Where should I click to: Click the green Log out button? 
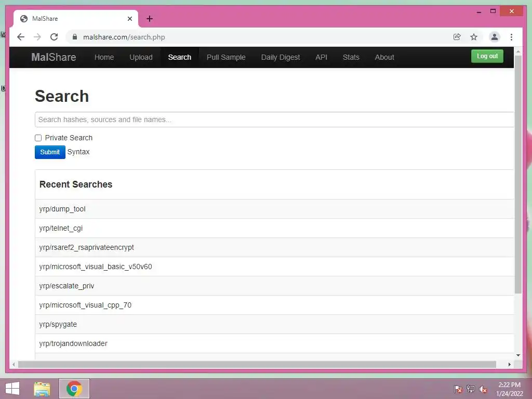coord(487,56)
